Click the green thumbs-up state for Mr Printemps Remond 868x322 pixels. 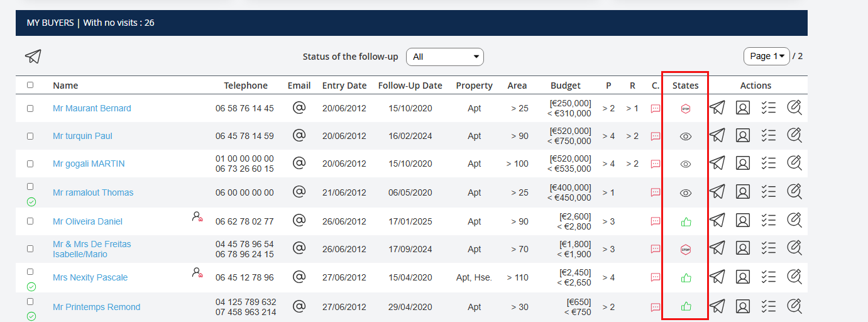(686, 307)
